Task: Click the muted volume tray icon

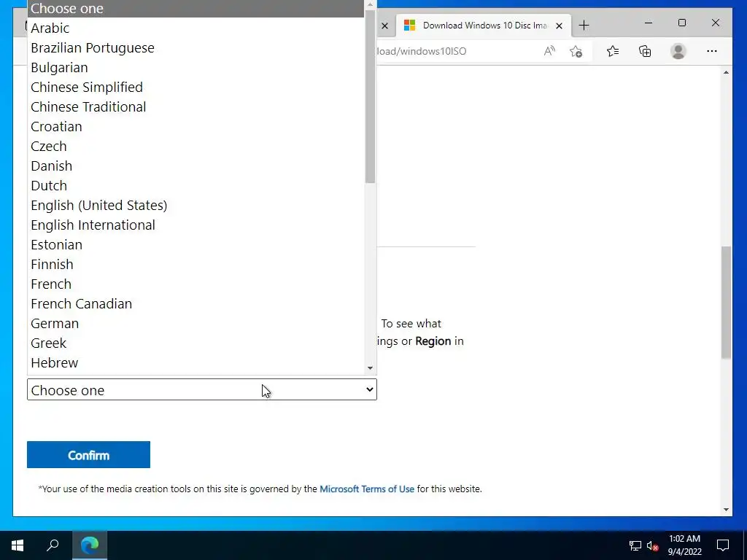Action: (653, 545)
